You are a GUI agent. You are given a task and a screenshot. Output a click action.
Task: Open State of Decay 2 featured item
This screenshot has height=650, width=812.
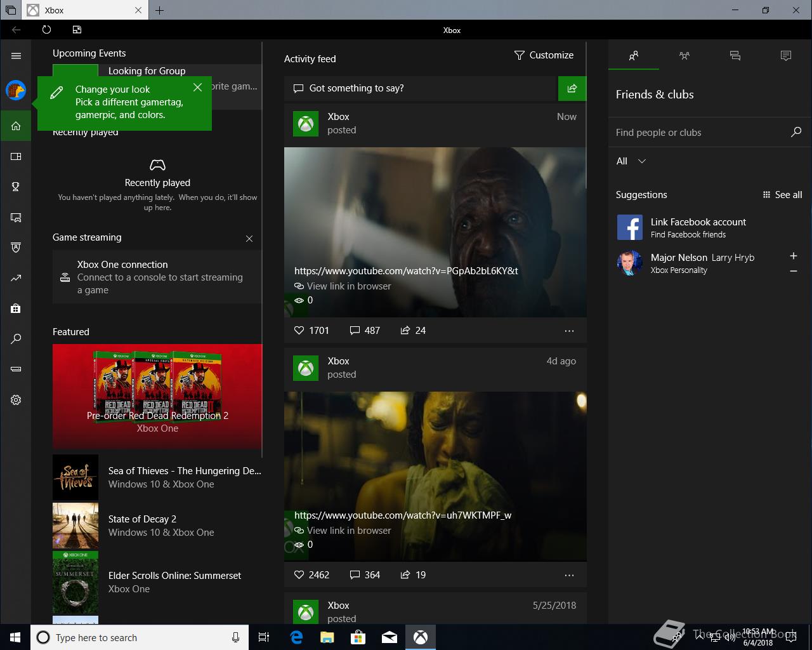[157, 526]
